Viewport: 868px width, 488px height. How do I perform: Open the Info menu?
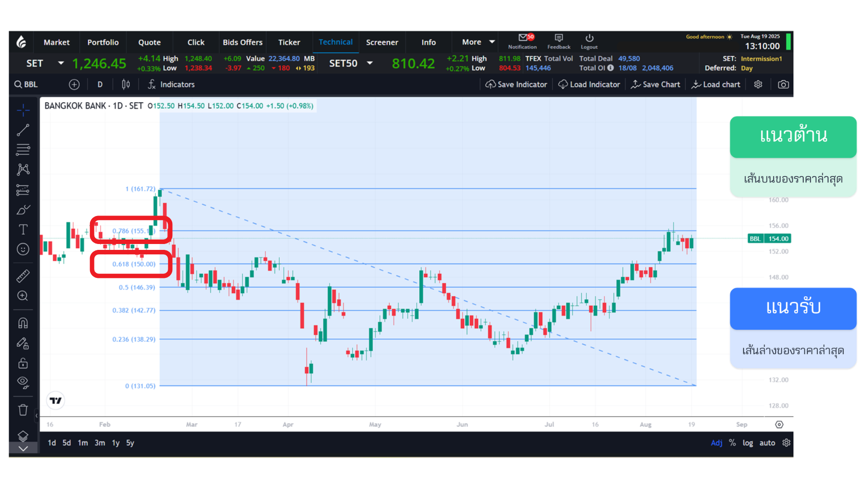(429, 42)
